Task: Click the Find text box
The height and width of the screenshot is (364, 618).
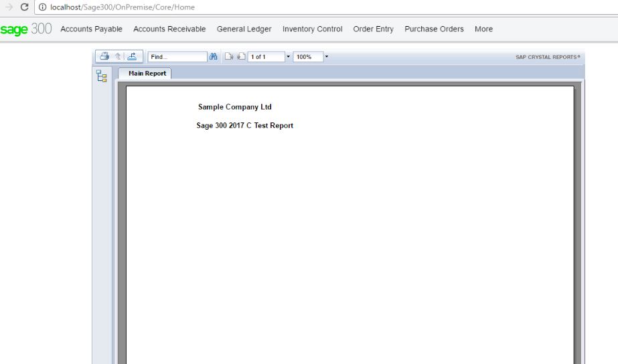Action: tap(177, 57)
